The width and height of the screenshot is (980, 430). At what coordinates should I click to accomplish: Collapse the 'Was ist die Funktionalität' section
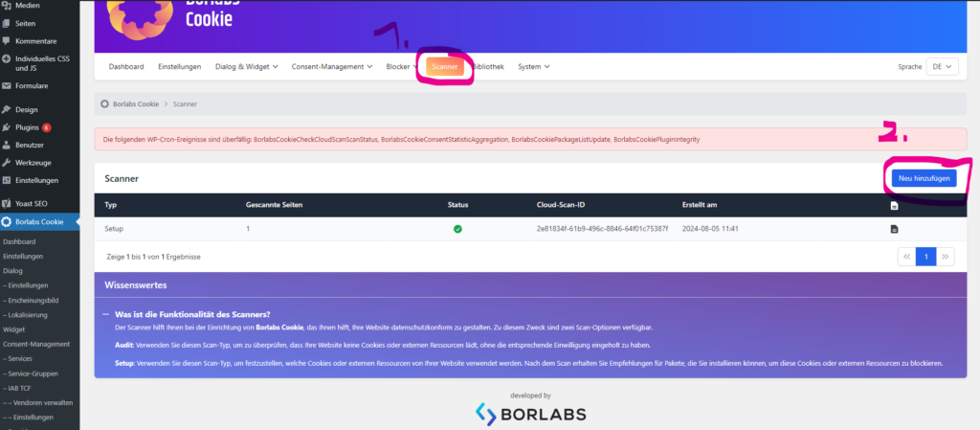click(x=106, y=314)
